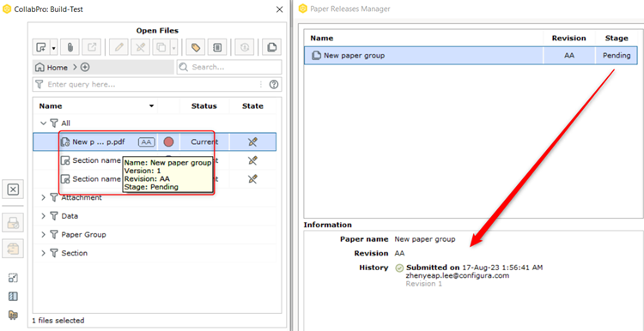Click the Stage column header
The image size is (644, 331).
[617, 38]
